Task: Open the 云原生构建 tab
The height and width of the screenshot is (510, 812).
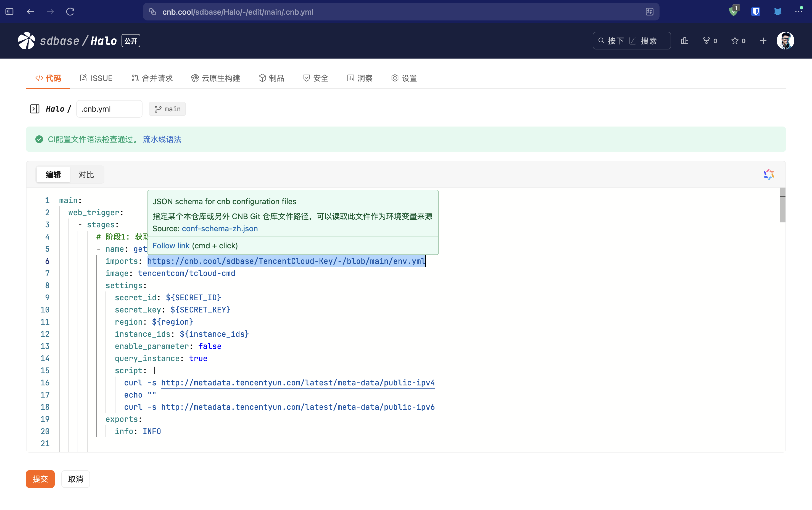Action: (x=216, y=78)
